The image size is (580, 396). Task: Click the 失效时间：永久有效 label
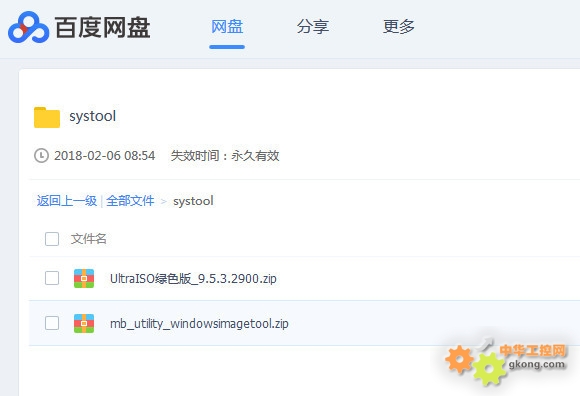click(225, 156)
